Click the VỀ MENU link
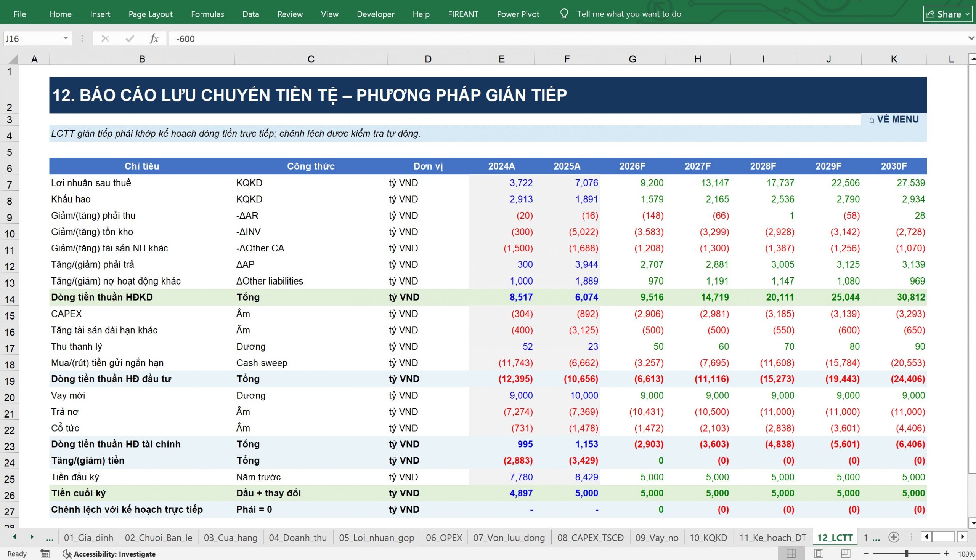The image size is (976, 560). 894,119
